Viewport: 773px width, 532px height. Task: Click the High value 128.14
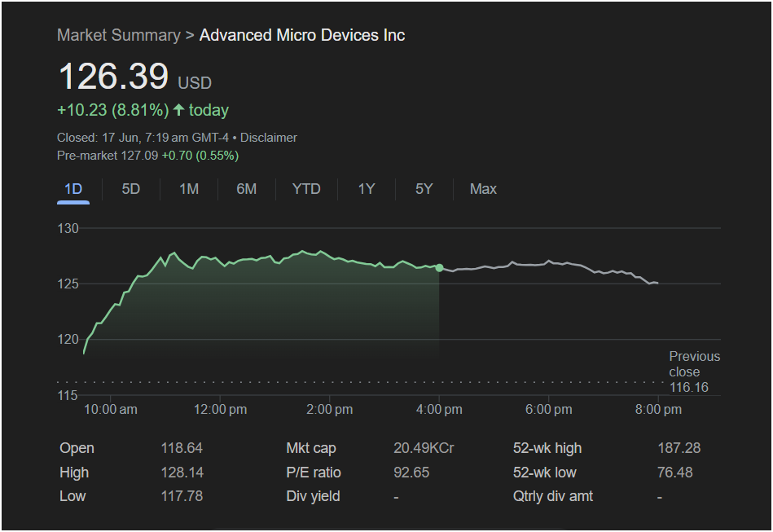point(182,473)
